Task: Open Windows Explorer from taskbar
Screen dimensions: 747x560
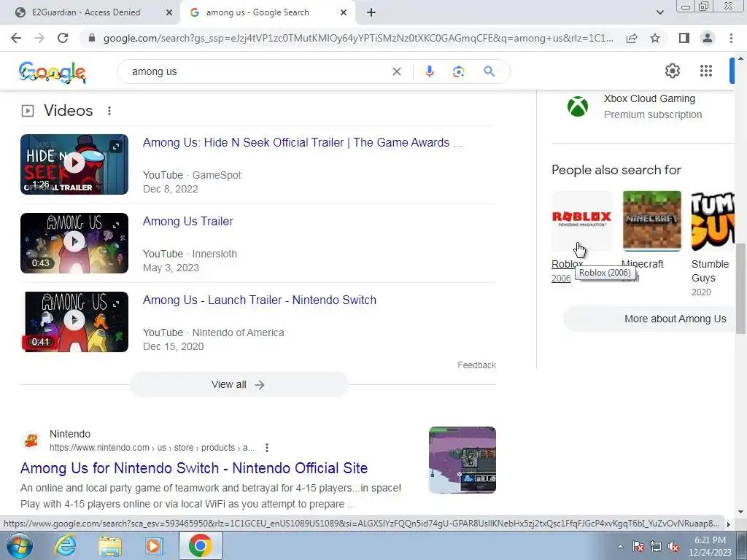Action: (x=110, y=545)
